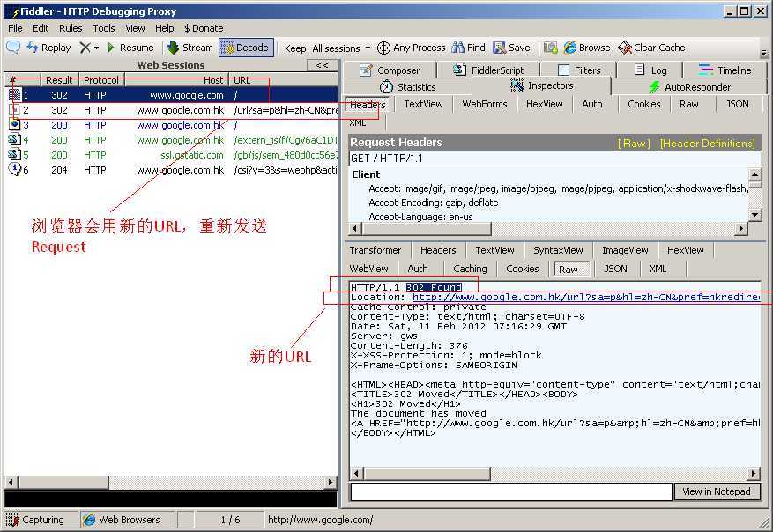Click the sessions list horizontal scrollbar thumb

[x=63, y=482]
